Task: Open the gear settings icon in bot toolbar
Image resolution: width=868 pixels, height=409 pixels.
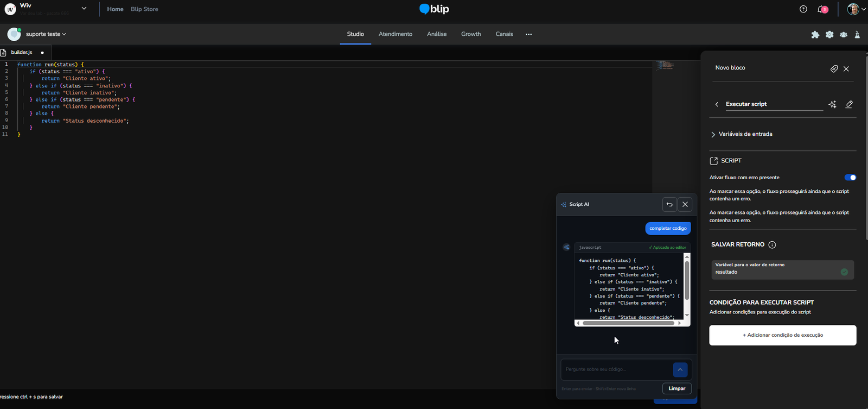Action: click(x=829, y=34)
